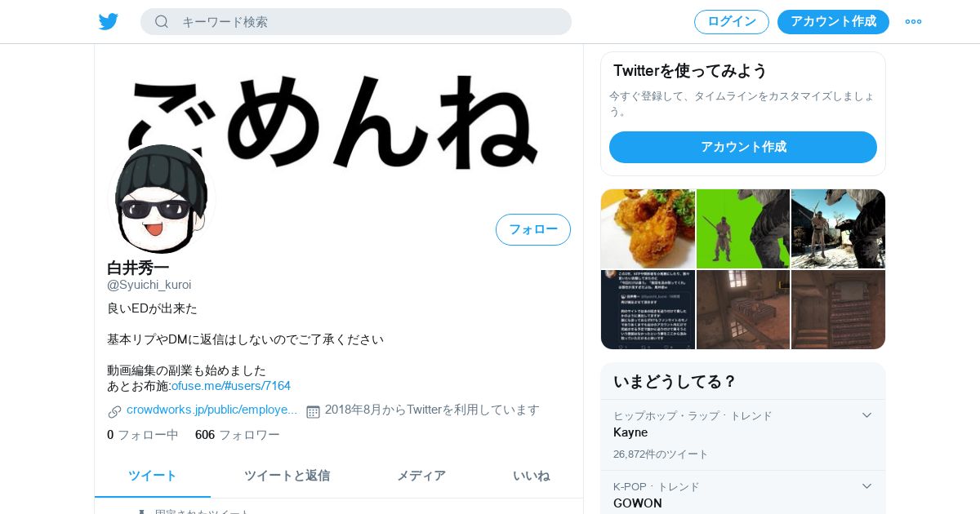This screenshot has width=980, height=514.
Task: Click the Twitter bird logo
Action: click(x=109, y=21)
